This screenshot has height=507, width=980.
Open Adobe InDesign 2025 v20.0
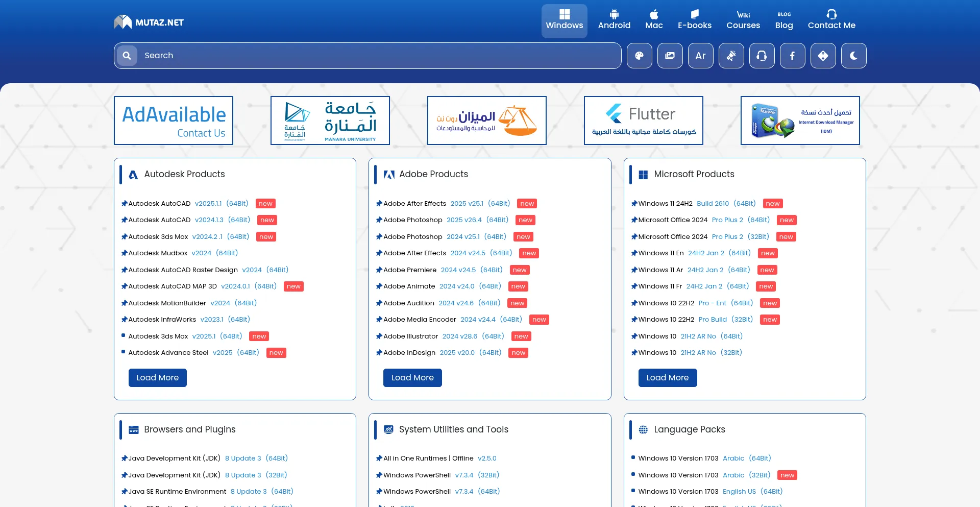point(443,353)
